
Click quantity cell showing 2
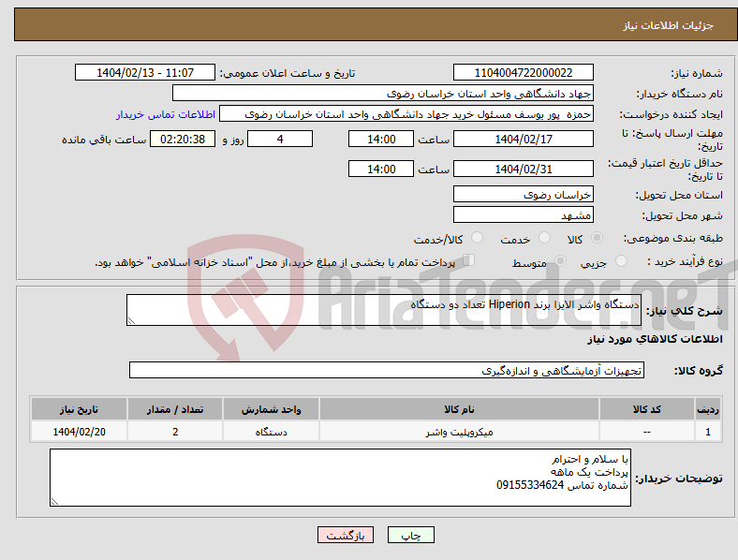175,432
